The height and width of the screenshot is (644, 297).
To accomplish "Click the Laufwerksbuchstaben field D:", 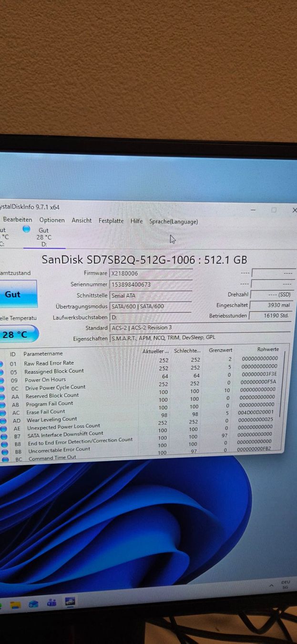I will pos(151,317).
